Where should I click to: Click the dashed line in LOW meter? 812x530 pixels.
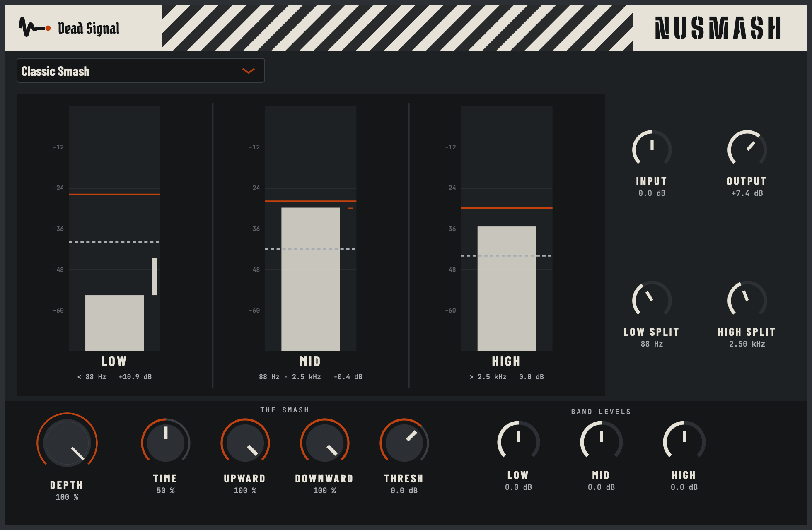point(114,242)
